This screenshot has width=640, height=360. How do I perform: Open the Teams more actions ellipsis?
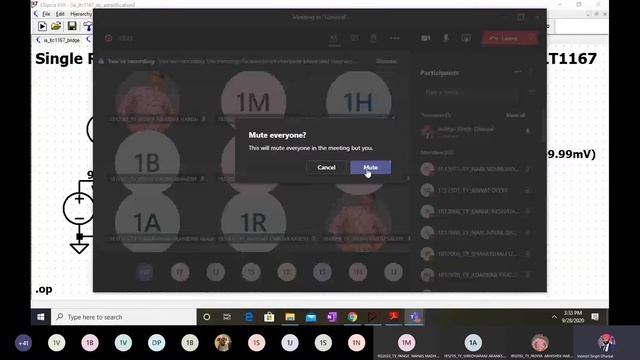point(395,38)
